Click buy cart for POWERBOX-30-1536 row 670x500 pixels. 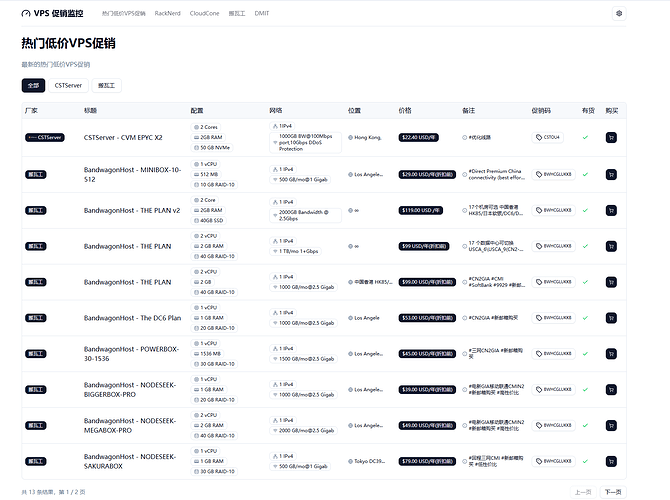611,354
